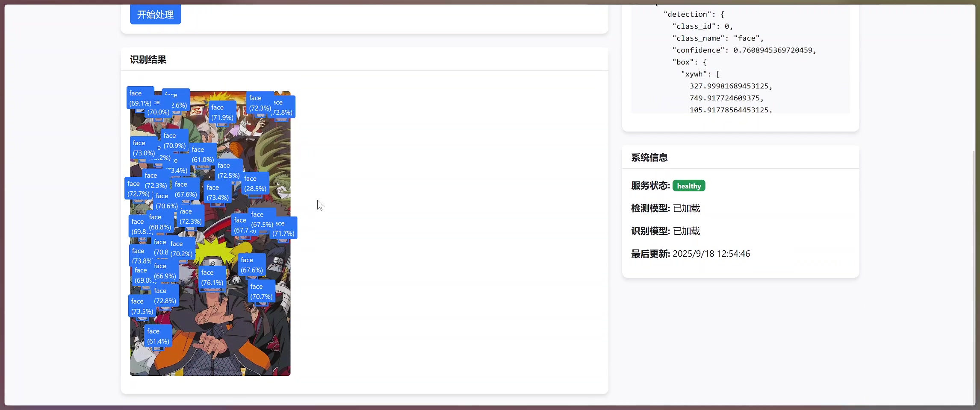This screenshot has width=980, height=410.
Task: Select the value 105.91778564453125
Action: 729,110
